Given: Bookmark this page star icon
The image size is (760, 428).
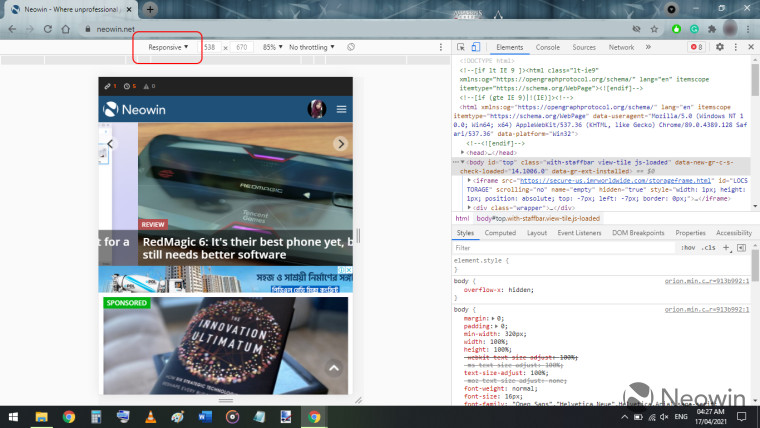Looking at the screenshot, I should pos(654,29).
